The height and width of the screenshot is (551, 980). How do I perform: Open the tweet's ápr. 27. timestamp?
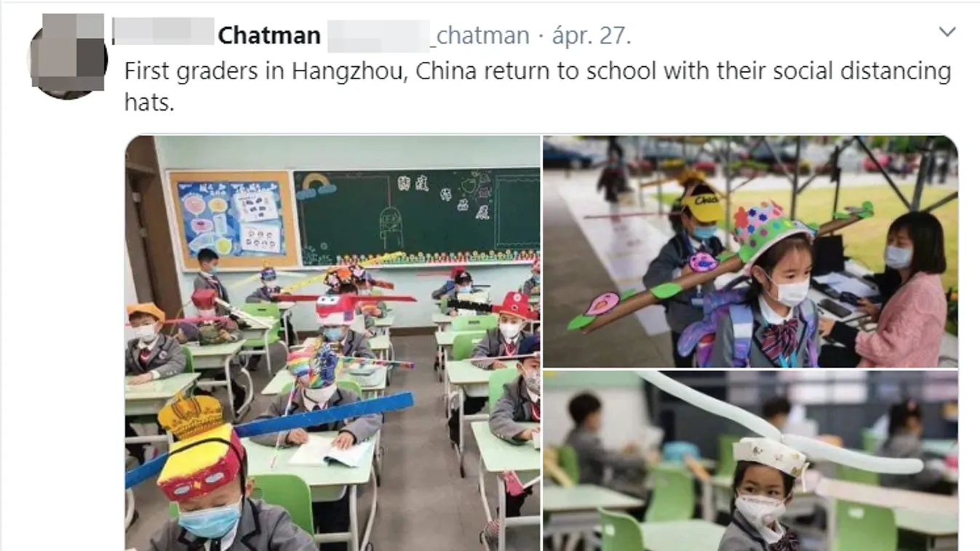click(591, 35)
